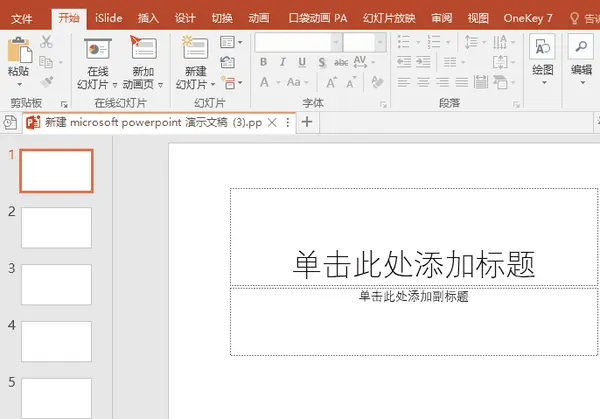Toggle left text alignment
Screen dimensions: 600x419
[x=404, y=82]
